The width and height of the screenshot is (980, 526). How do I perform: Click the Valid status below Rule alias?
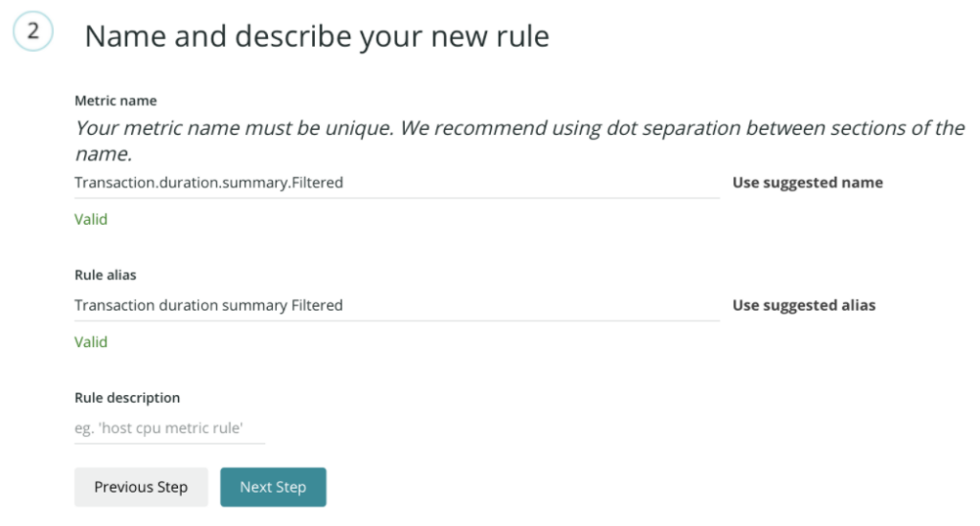pyautogui.click(x=91, y=341)
